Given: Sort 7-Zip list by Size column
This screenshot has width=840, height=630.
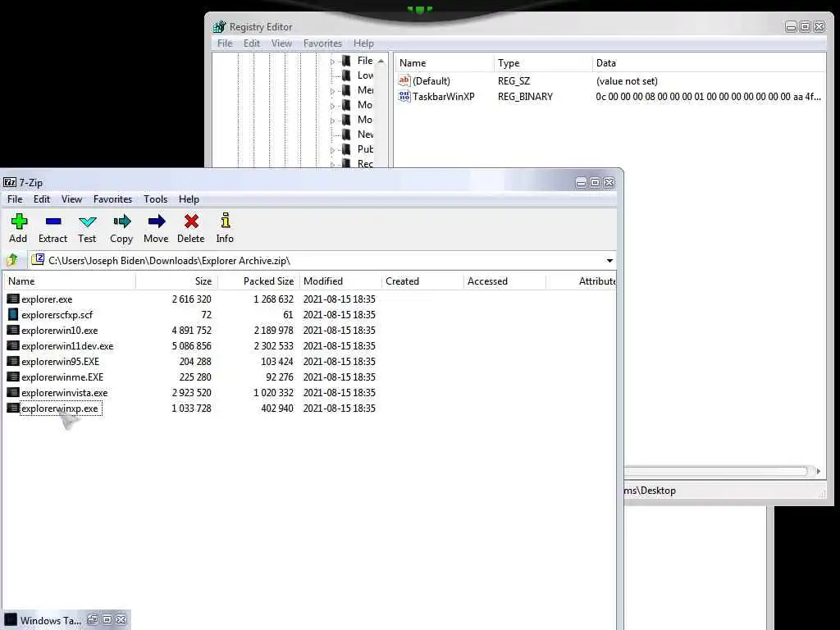Looking at the screenshot, I should pos(177,281).
